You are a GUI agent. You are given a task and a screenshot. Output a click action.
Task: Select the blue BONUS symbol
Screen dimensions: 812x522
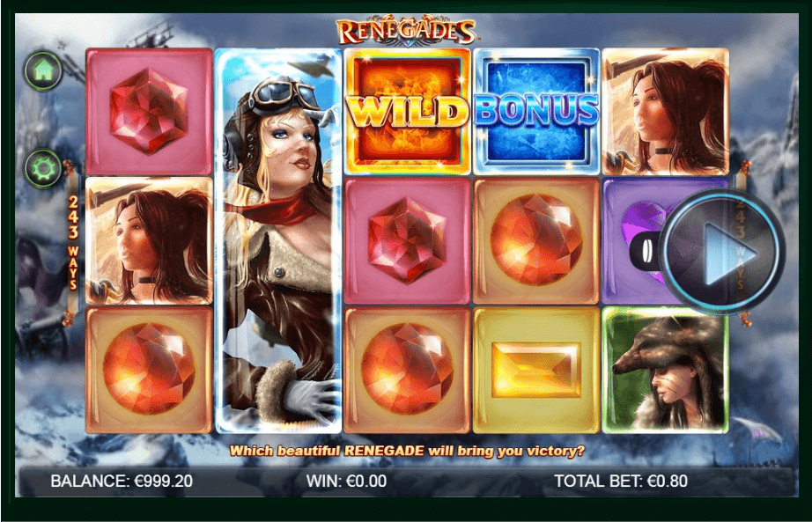[536, 111]
